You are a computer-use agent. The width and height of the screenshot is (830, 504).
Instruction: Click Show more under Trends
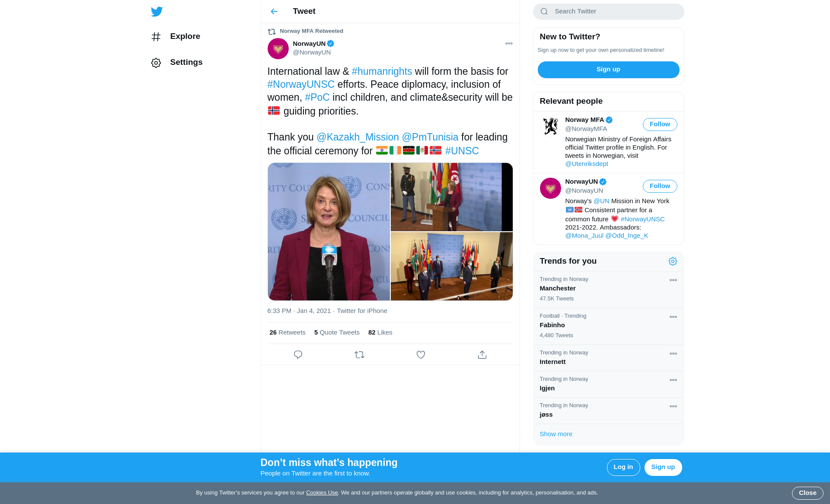(556, 434)
